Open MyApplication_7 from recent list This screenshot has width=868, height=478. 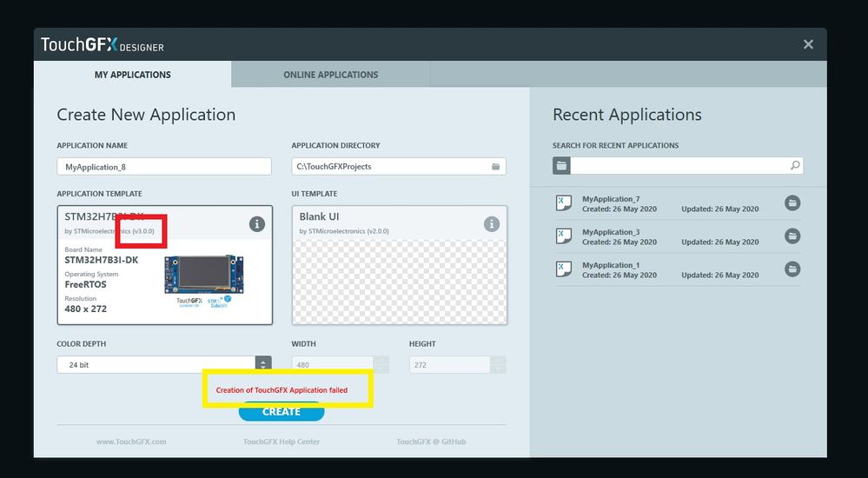[x=678, y=203]
